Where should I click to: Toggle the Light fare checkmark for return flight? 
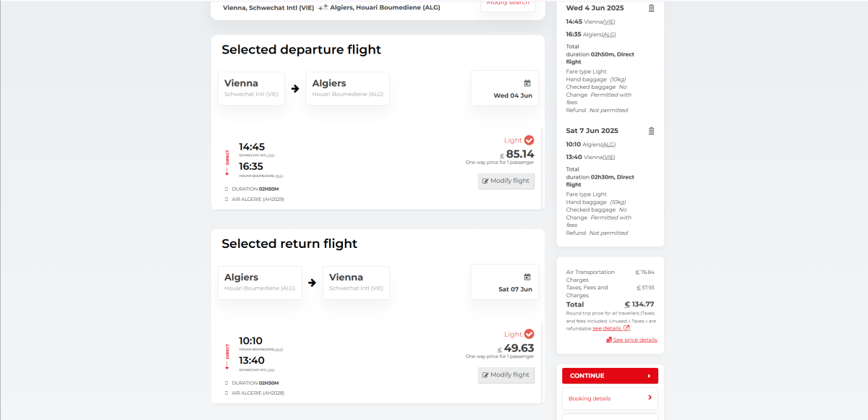(529, 334)
